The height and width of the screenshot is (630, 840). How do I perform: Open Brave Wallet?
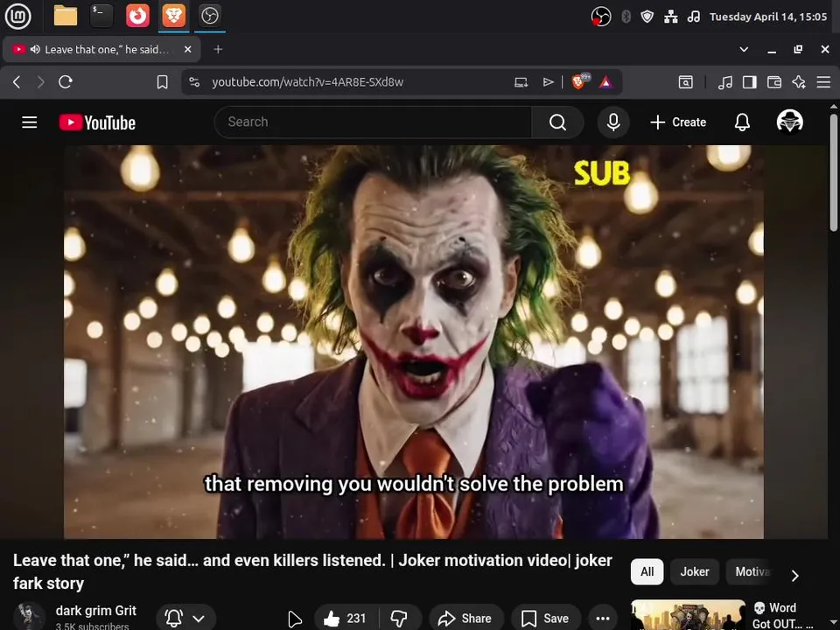coord(774,82)
